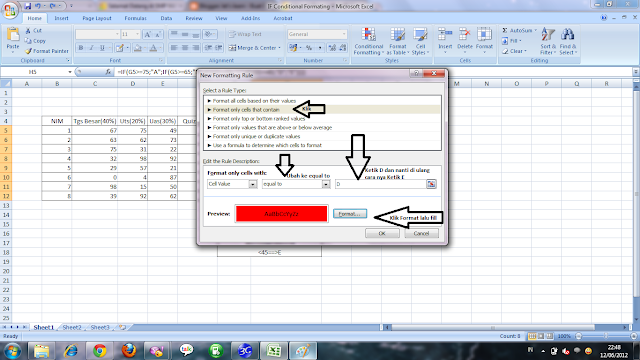
Task: Click the dialog help question mark button
Action: click(416, 73)
